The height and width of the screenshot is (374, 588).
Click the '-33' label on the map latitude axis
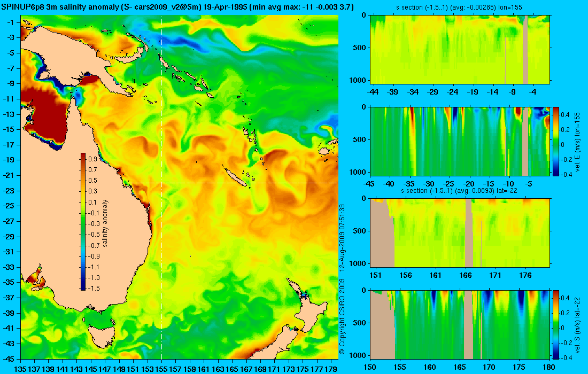[x=10, y=267]
